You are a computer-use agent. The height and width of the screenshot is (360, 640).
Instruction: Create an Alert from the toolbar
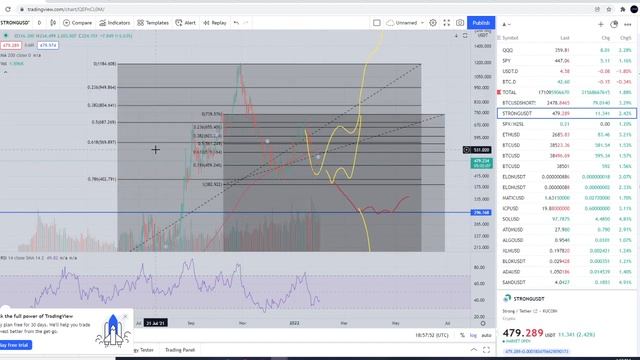click(x=185, y=23)
